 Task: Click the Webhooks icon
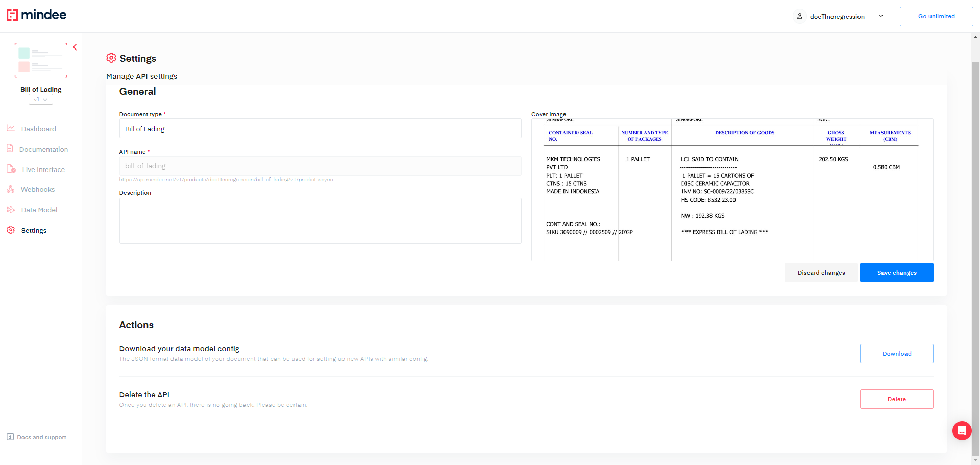pyautogui.click(x=10, y=189)
